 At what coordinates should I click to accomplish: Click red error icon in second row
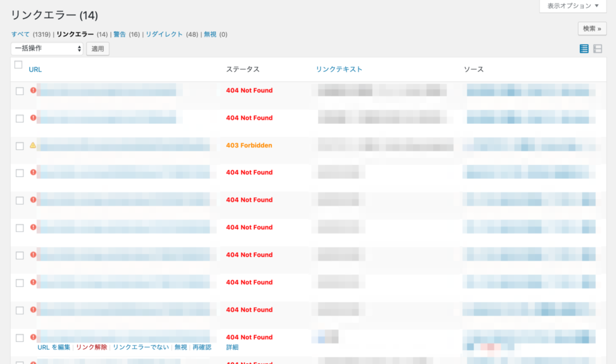[x=33, y=118]
